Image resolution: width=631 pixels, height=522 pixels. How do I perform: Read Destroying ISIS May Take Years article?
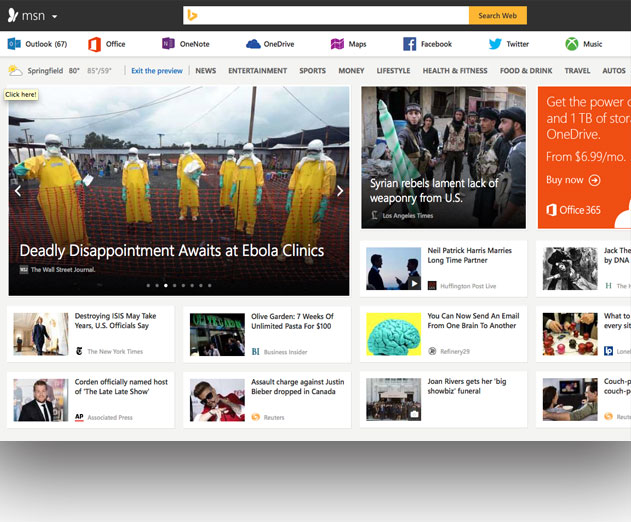115,321
